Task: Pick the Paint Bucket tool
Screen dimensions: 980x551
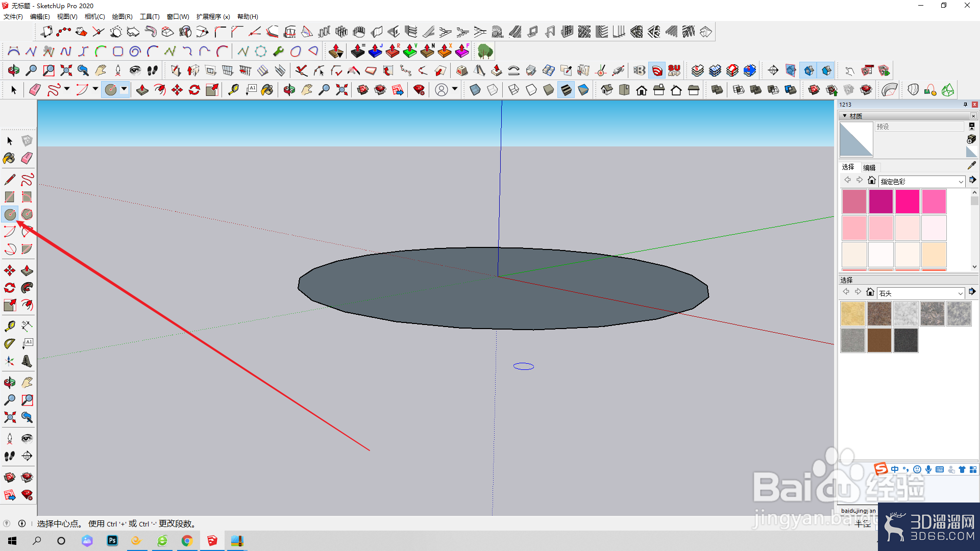Action: coord(9,158)
